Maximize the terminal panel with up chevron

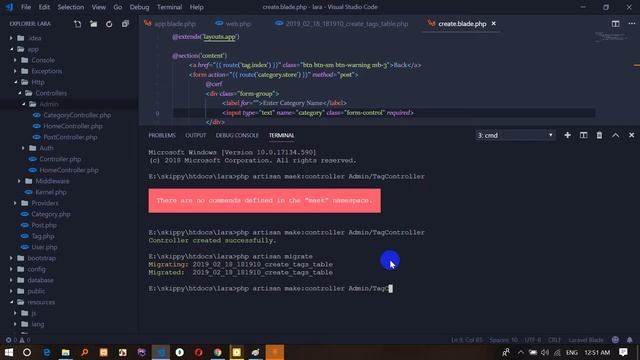click(616, 135)
